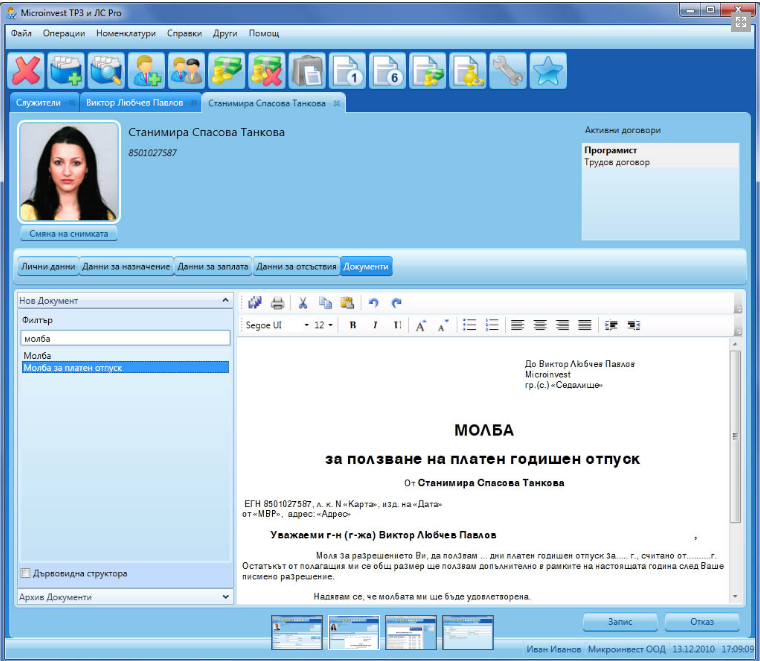Enable the Дървовидна структура checkbox
The width and height of the screenshot is (760, 661).
click(x=26, y=573)
